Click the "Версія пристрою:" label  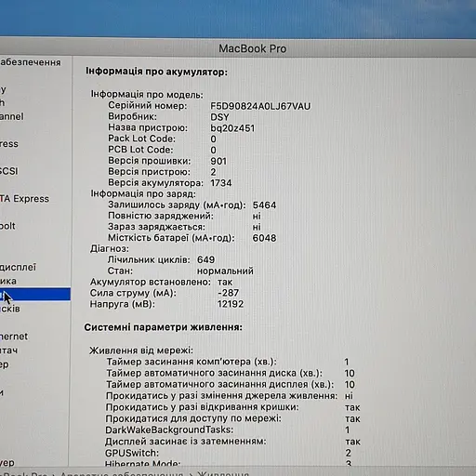coord(149,172)
